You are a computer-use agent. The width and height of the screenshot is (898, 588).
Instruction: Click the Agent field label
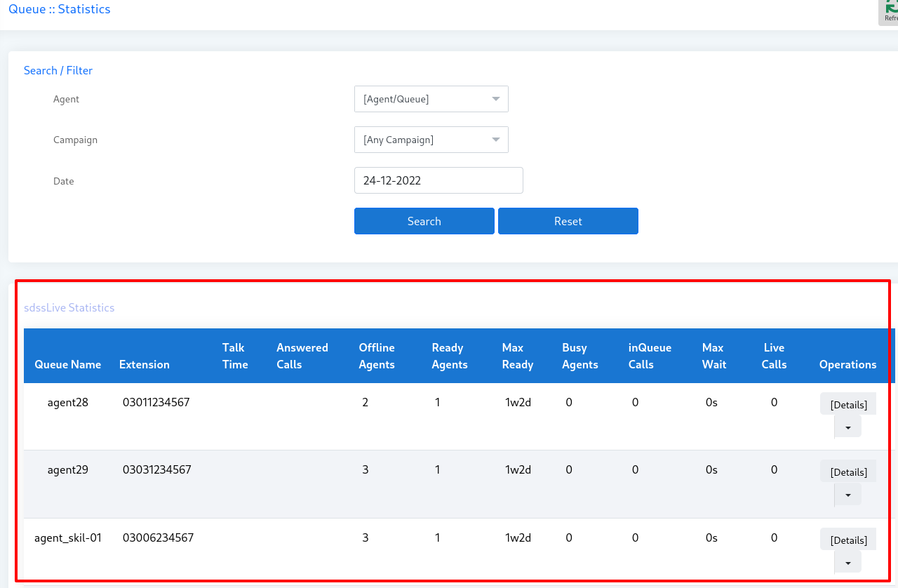66,99
